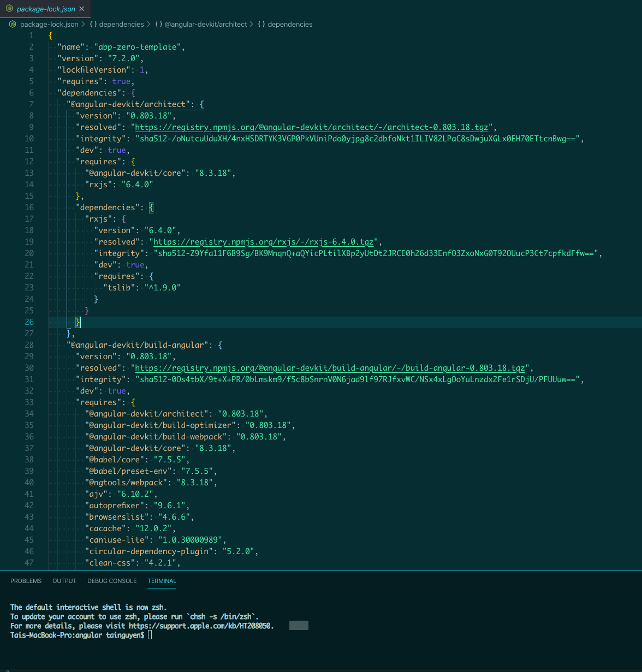This screenshot has width=642, height=672.
Task: Click the "rxjs" key on line 17
Action: (99, 219)
